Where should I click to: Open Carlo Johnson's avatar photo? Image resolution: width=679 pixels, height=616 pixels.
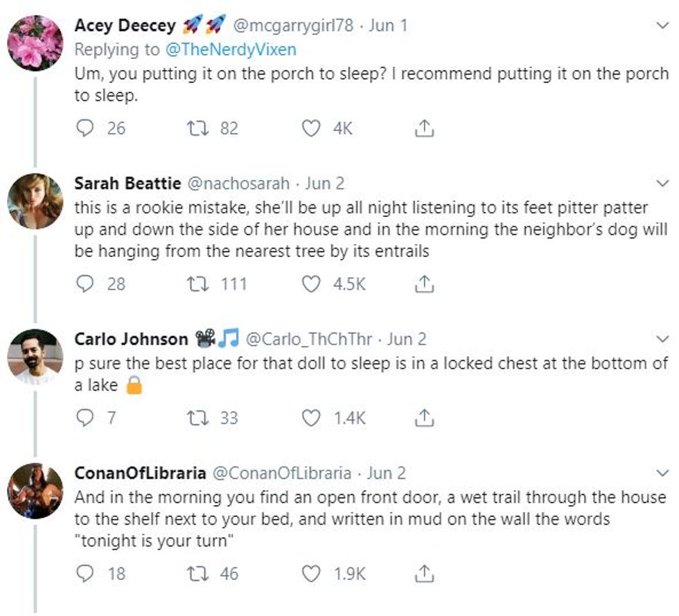pyautogui.click(x=35, y=356)
